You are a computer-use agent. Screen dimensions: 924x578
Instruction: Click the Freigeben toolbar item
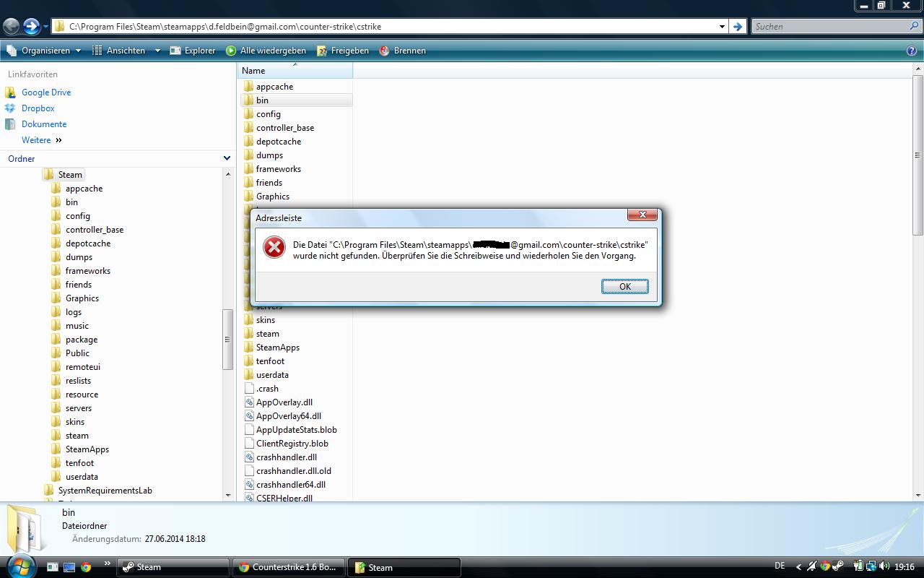pos(343,51)
